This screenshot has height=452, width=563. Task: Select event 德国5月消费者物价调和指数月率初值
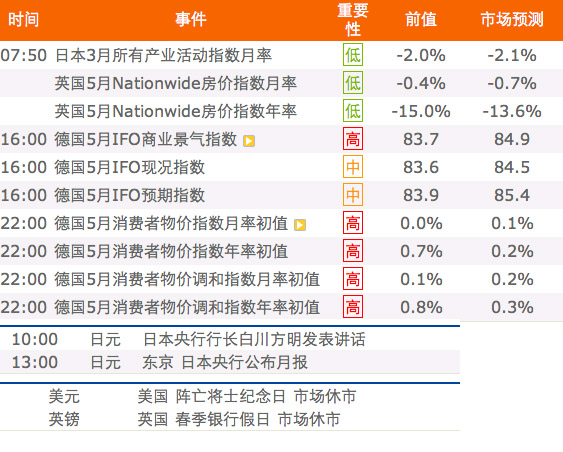point(187,279)
